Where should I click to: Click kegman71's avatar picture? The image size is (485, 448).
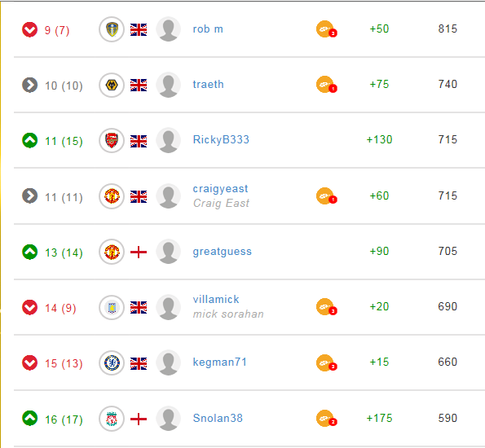click(168, 362)
